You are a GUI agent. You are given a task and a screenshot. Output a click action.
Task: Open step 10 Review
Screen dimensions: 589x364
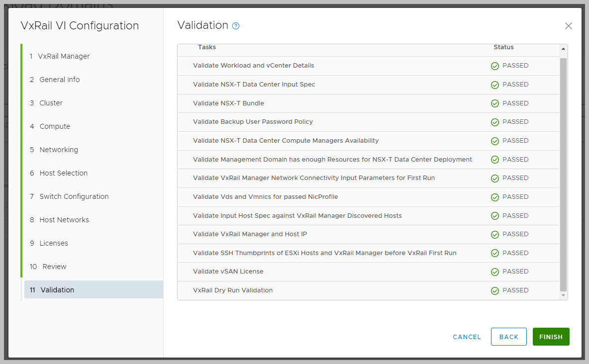54,267
